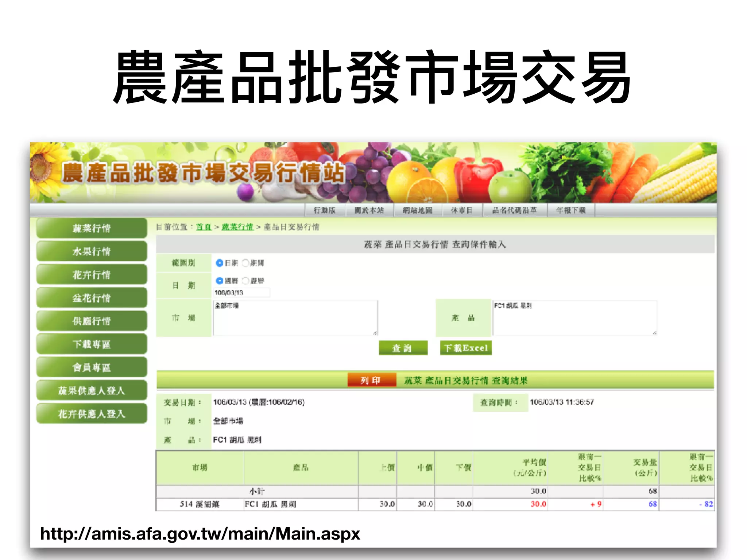This screenshot has width=747, height=560.
Task: Click the 中價 column header
Action: [x=416, y=468]
